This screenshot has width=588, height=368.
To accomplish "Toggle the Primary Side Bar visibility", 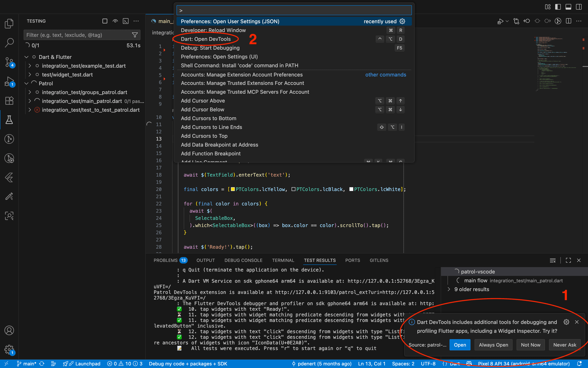I will coord(558,7).
